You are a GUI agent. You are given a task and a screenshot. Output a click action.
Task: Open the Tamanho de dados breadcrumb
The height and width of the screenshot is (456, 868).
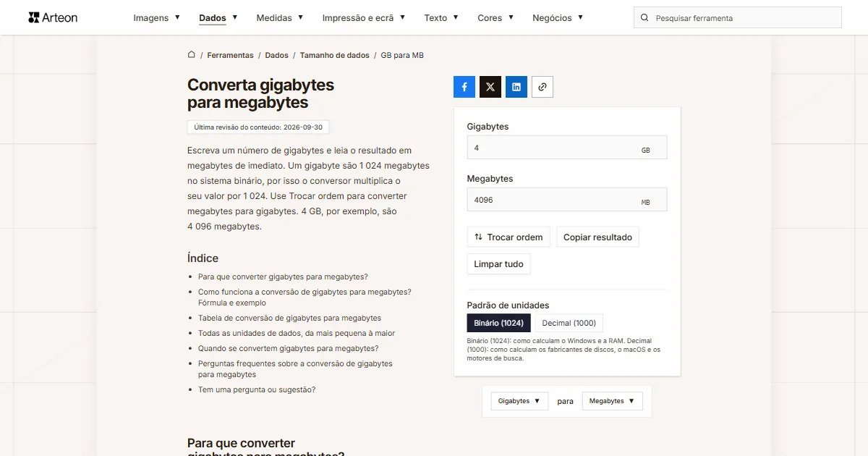[x=334, y=55]
